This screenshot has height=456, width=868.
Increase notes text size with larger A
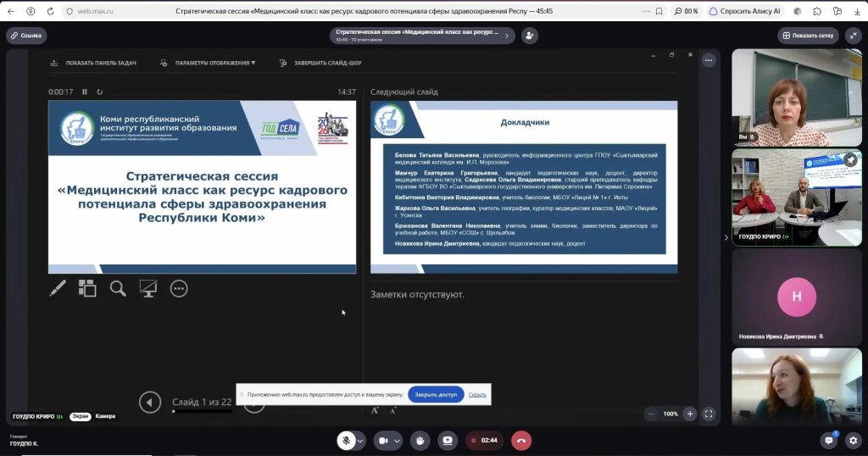(x=375, y=410)
